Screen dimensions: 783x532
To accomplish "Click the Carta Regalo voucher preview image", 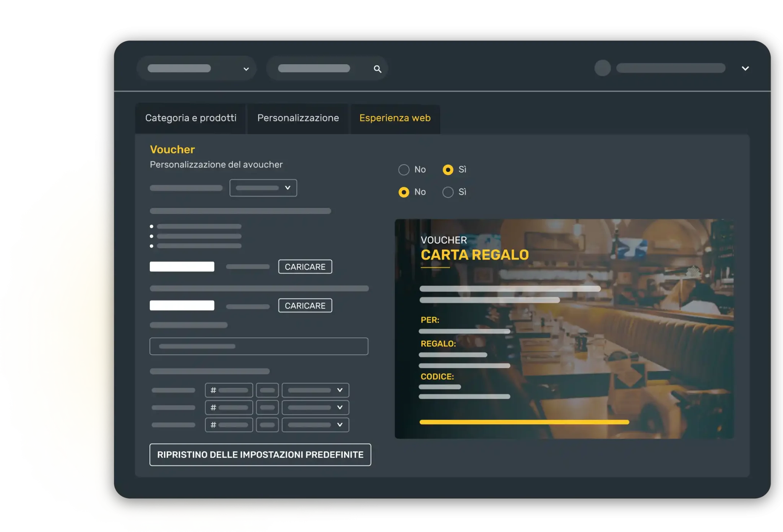I will pos(564,329).
